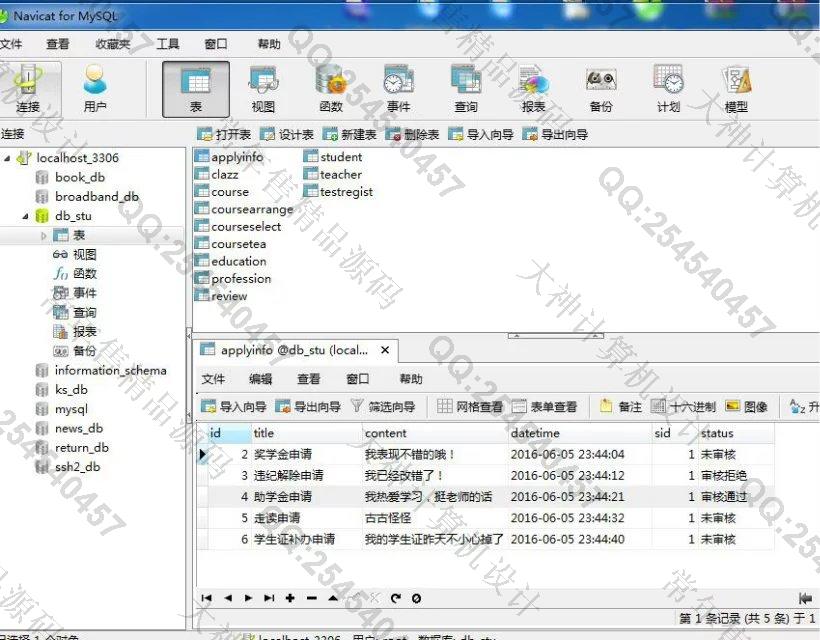Go to next record navigation button
Screen dimensions: 820x640
click(x=248, y=598)
